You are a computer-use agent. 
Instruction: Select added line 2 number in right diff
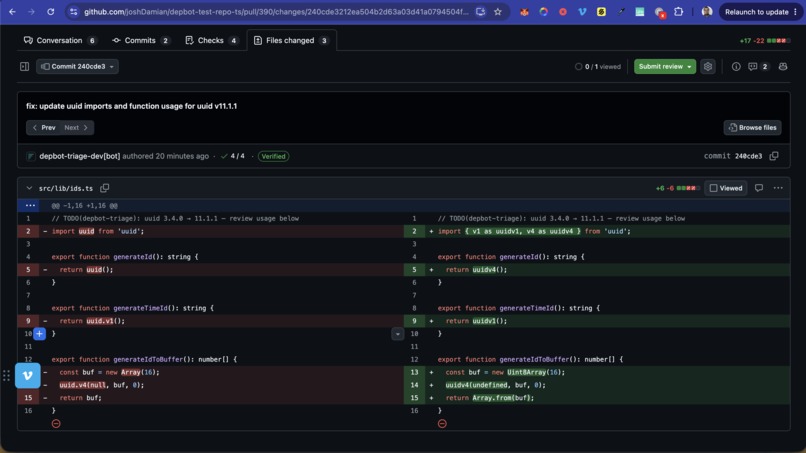(414, 231)
